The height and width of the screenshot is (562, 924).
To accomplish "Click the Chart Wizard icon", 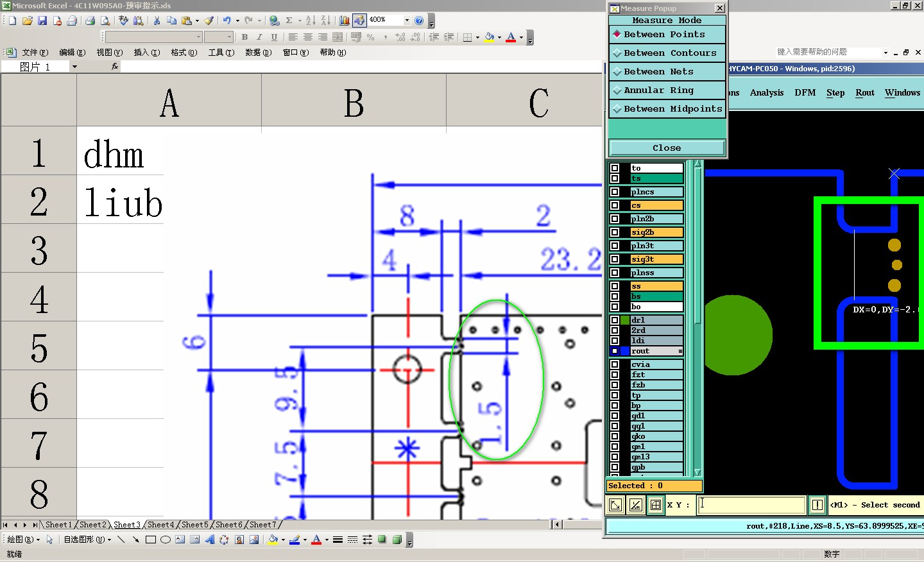I will (x=345, y=21).
